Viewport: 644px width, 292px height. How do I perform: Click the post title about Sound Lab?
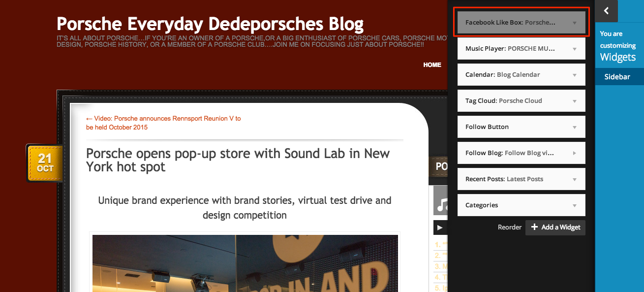(x=238, y=160)
